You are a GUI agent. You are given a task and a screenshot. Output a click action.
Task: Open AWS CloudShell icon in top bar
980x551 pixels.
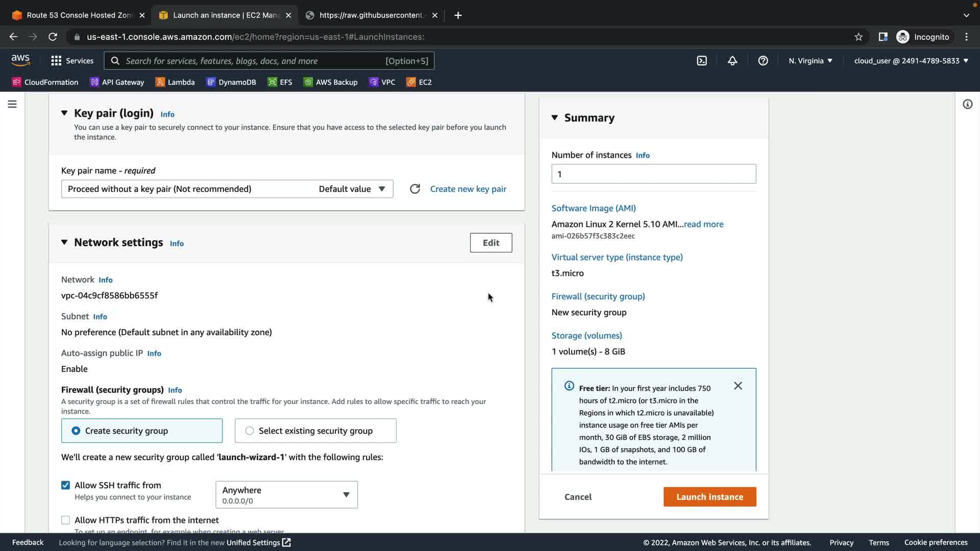702,61
